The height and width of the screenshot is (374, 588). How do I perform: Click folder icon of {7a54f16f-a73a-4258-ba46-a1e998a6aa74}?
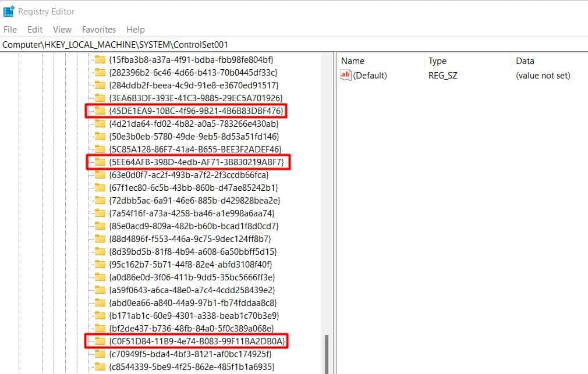[x=100, y=213]
